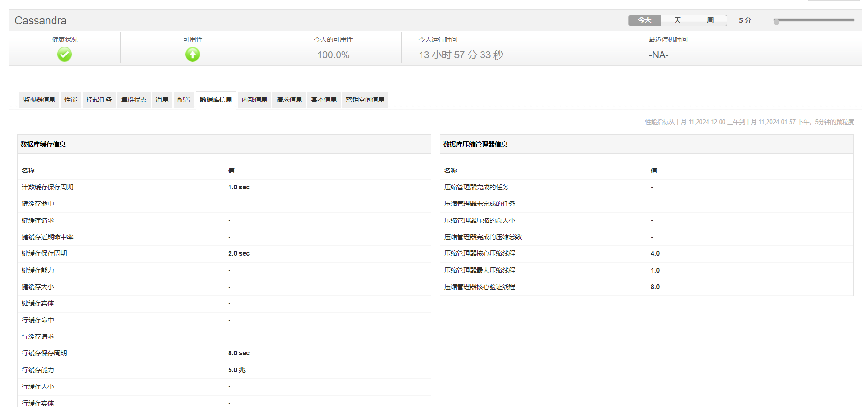Switch to the 请求信息 tab

(x=289, y=100)
